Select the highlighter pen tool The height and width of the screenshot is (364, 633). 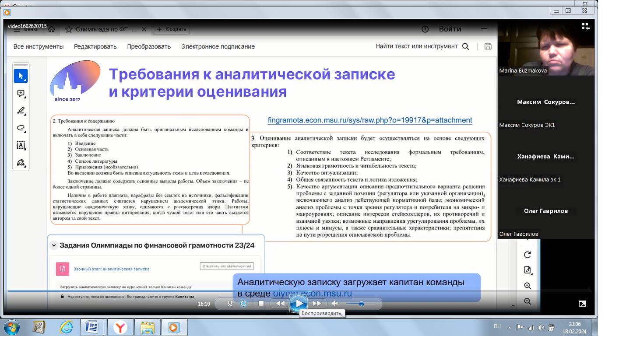tap(21, 111)
